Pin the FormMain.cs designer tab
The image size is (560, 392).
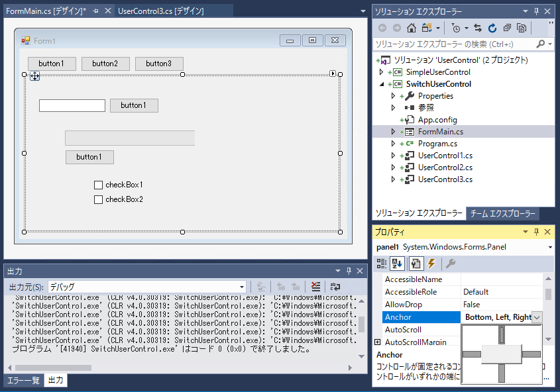coord(95,11)
